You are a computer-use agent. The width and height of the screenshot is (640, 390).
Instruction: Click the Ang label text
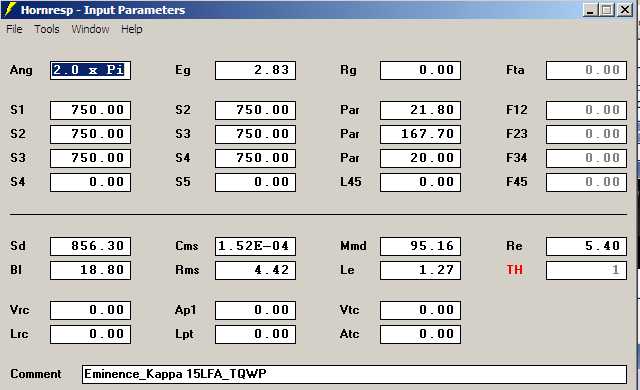click(21, 70)
